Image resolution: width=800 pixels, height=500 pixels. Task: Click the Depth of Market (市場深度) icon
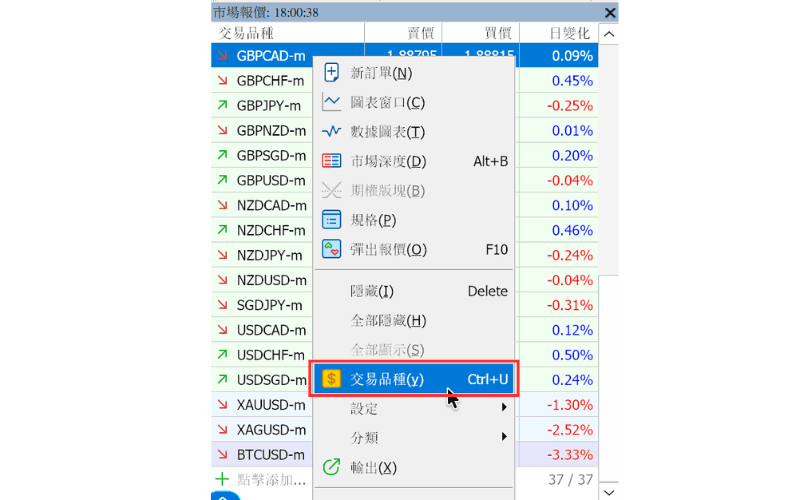click(331, 161)
